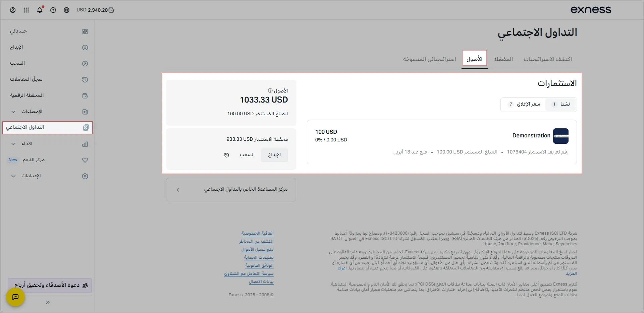This screenshot has height=313, width=644.
Task: Open notifications bell icon
Action: 40,10
